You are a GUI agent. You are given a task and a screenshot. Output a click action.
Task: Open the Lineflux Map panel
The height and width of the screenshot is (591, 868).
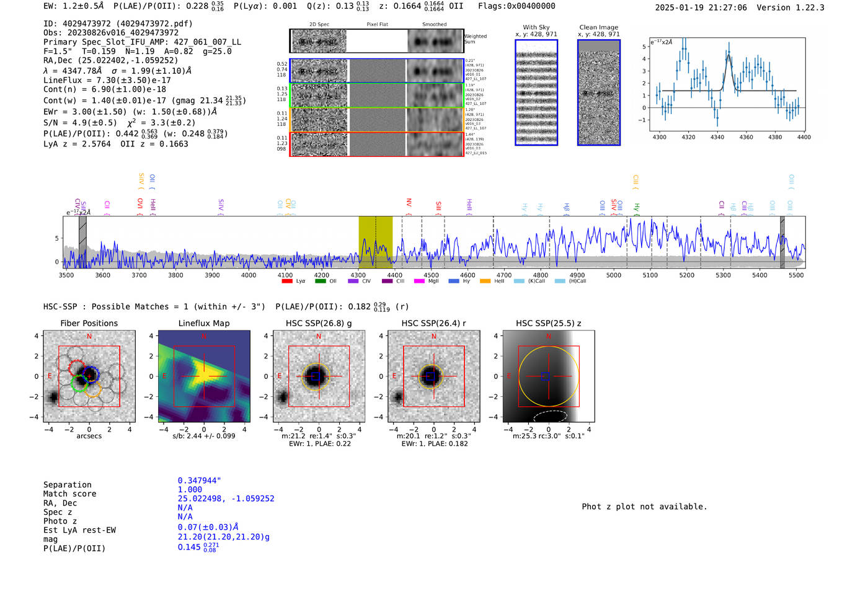point(204,376)
